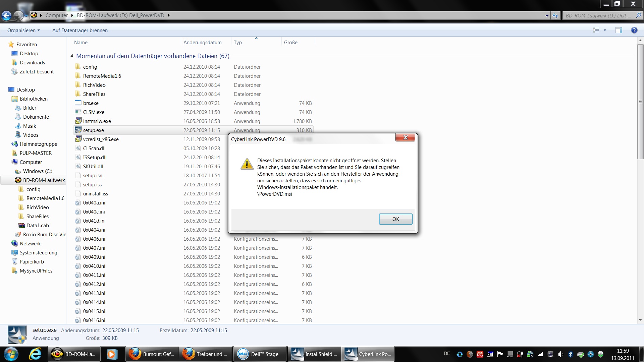Open MySyncUPFiles folder in navigation pane
Viewport: 644px width, 362px height.
pos(36,270)
